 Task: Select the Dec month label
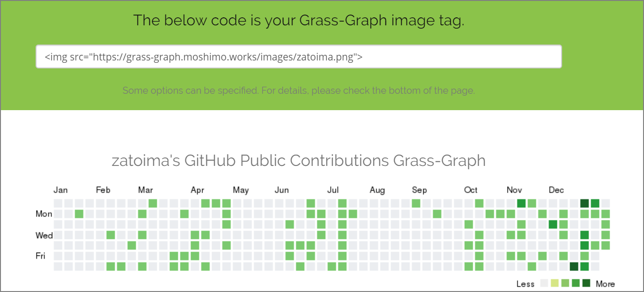[x=556, y=190]
